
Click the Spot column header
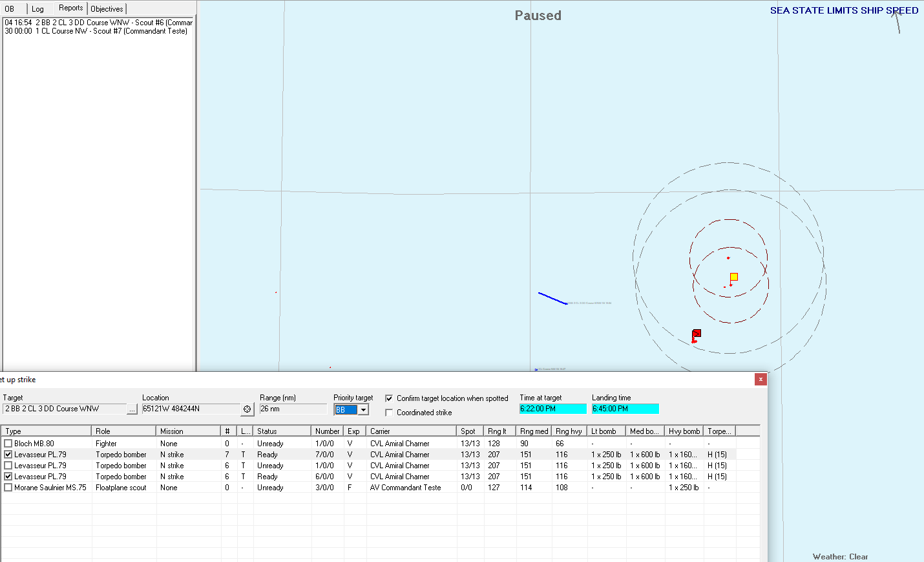click(x=470, y=431)
